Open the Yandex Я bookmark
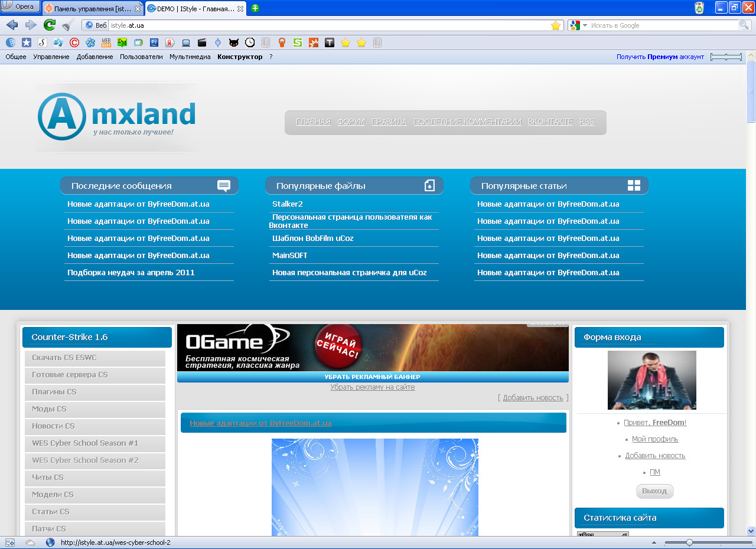This screenshot has height=549, width=756. point(170,43)
